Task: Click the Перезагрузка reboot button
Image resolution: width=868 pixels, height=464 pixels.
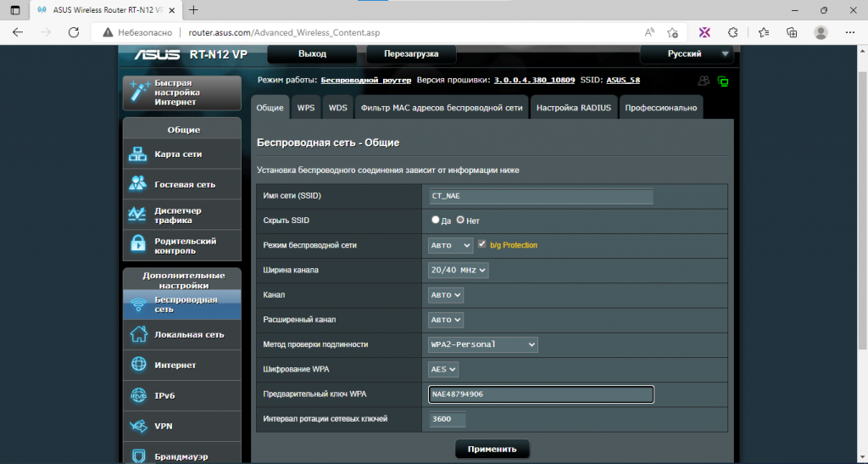Action: (x=411, y=53)
